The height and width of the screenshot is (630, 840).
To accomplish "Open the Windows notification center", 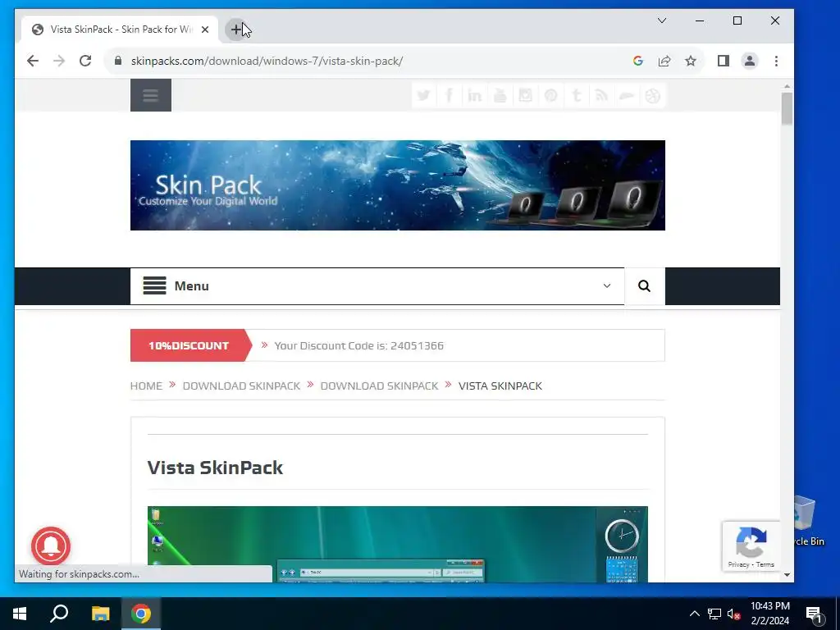I will 814,614.
